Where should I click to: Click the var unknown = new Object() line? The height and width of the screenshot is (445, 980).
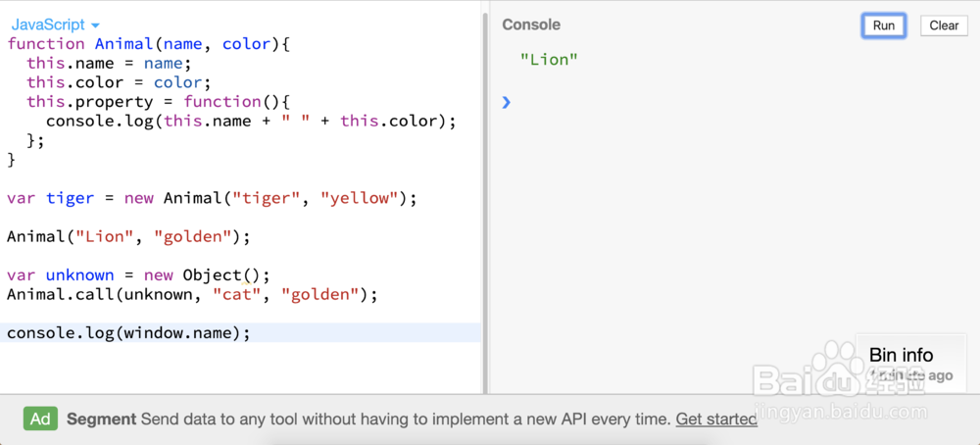[x=137, y=275]
